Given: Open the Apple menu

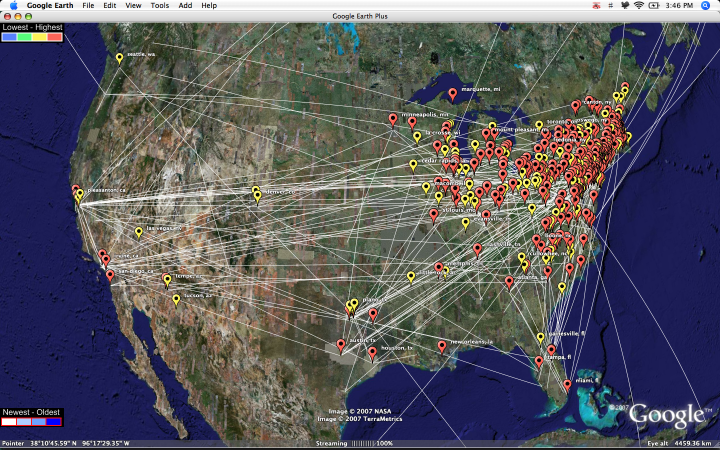Looking at the screenshot, I should [x=13, y=6].
